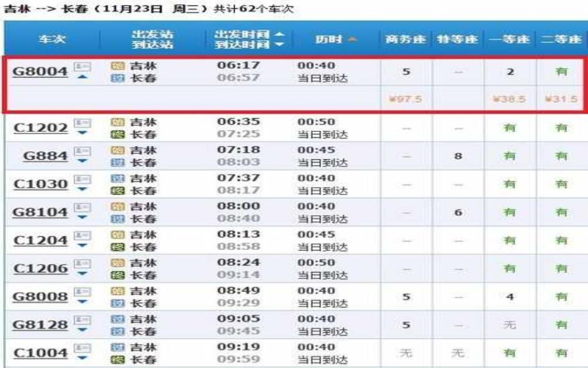Screen dimensions: 588x368
Task: Click G8128 一等座 无 cell
Action: pos(510,325)
